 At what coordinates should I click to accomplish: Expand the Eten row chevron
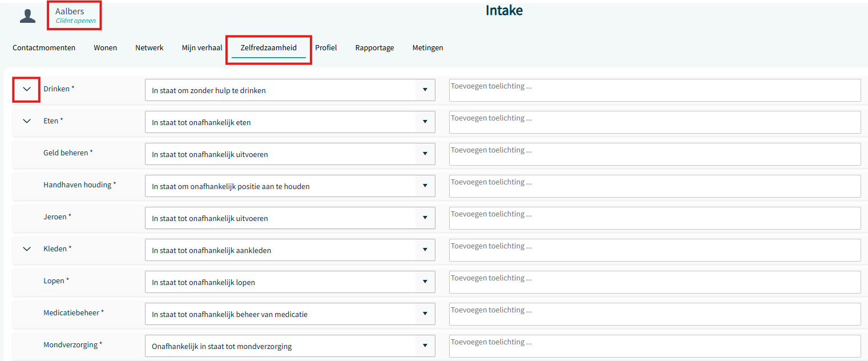[27, 121]
